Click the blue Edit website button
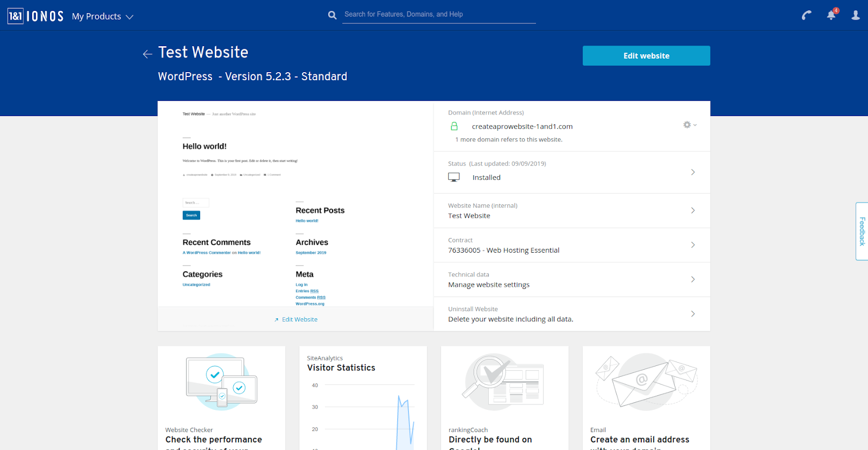868x450 pixels. point(646,56)
